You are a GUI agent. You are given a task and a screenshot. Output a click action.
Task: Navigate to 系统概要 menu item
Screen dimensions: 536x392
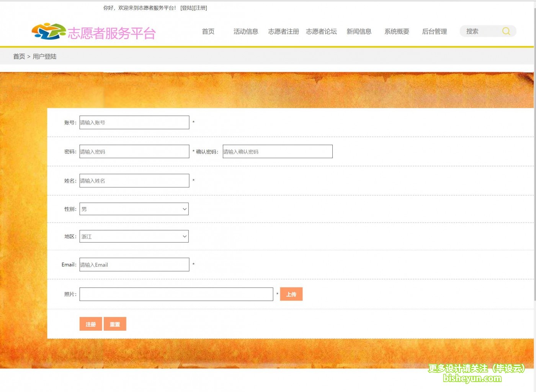(x=397, y=32)
